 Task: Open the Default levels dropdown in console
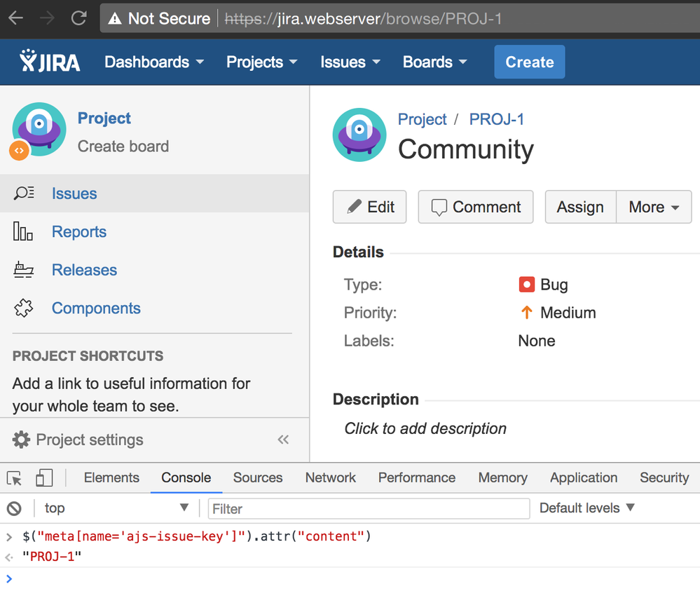coord(586,508)
